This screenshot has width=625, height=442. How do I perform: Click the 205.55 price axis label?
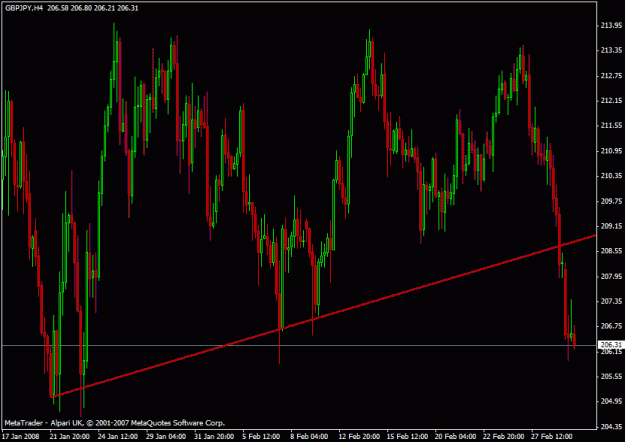(x=611, y=376)
